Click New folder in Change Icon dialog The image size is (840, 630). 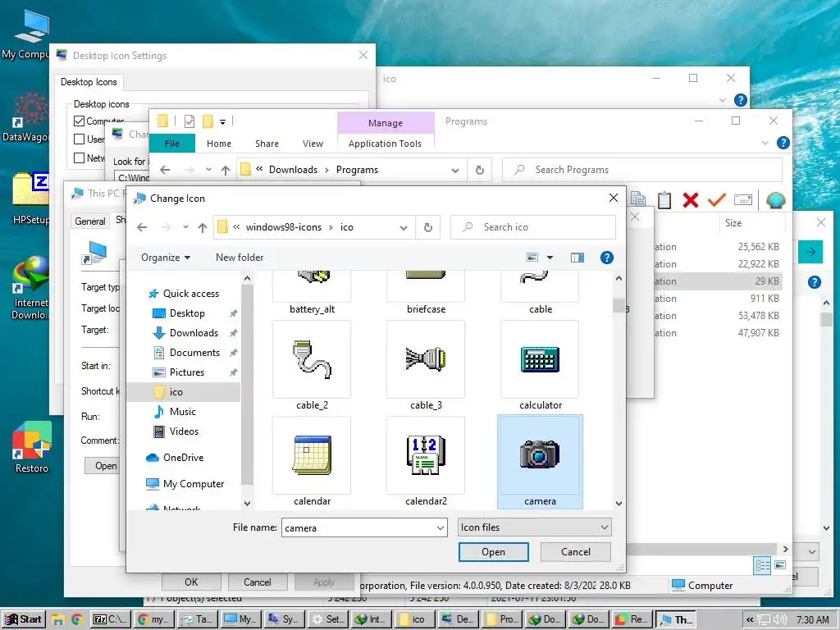[x=240, y=258]
